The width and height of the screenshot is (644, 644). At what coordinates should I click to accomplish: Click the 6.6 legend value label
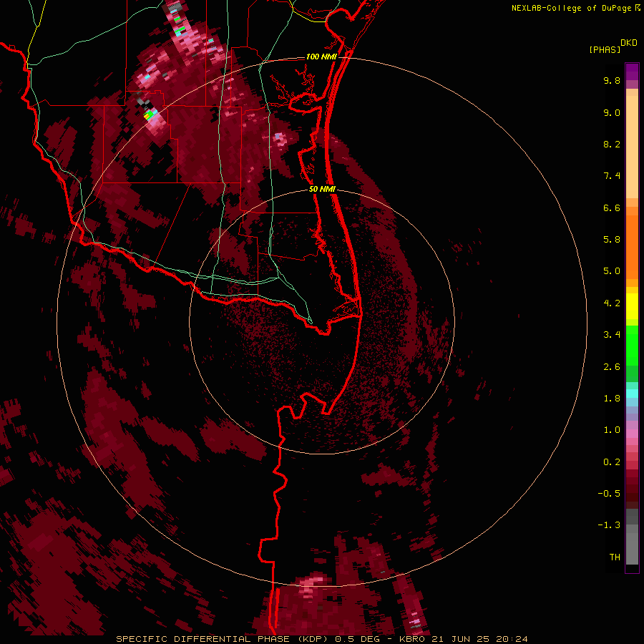pyautogui.click(x=612, y=208)
